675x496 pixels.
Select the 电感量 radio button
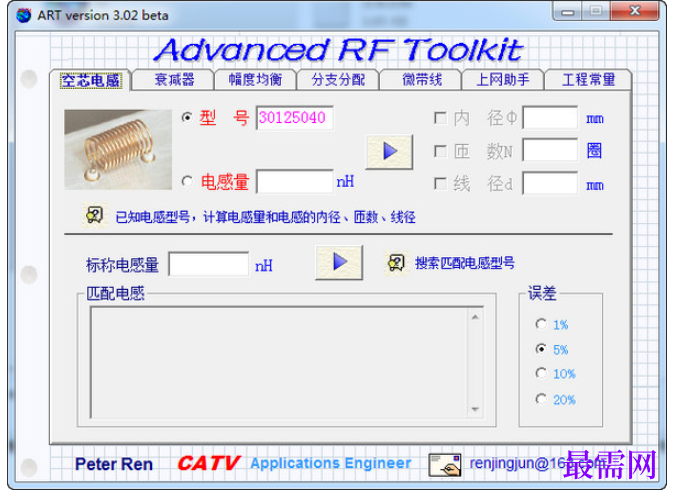tap(187, 181)
